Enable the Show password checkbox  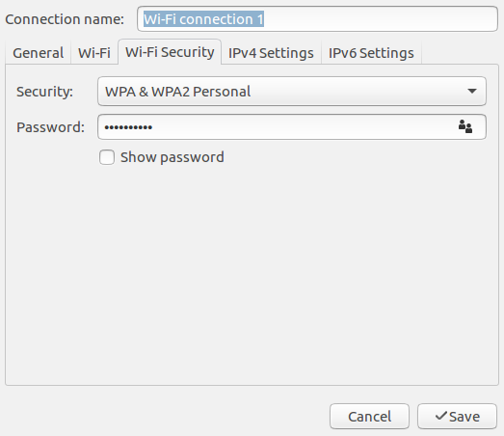click(107, 157)
